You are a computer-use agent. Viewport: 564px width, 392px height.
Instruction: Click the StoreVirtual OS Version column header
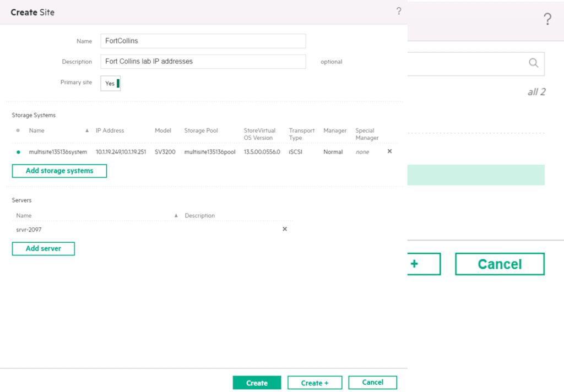(260, 134)
